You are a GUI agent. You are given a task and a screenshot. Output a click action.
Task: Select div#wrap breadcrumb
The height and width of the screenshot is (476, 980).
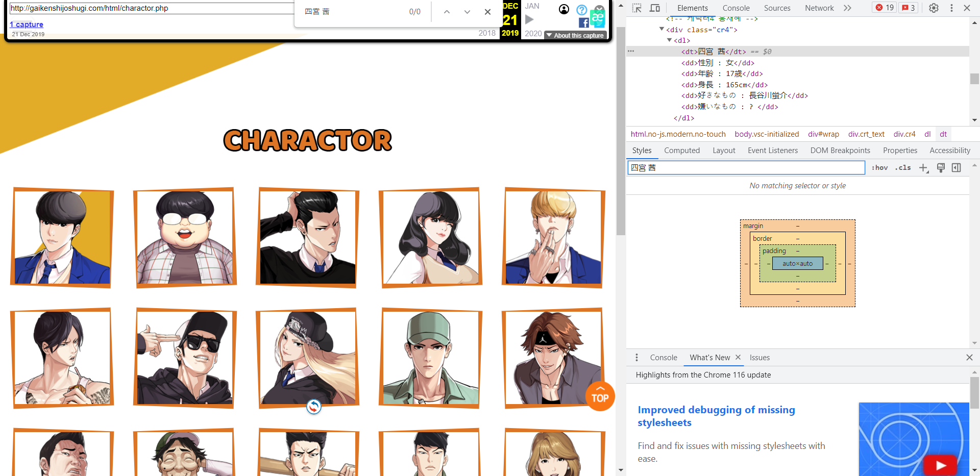click(x=823, y=134)
